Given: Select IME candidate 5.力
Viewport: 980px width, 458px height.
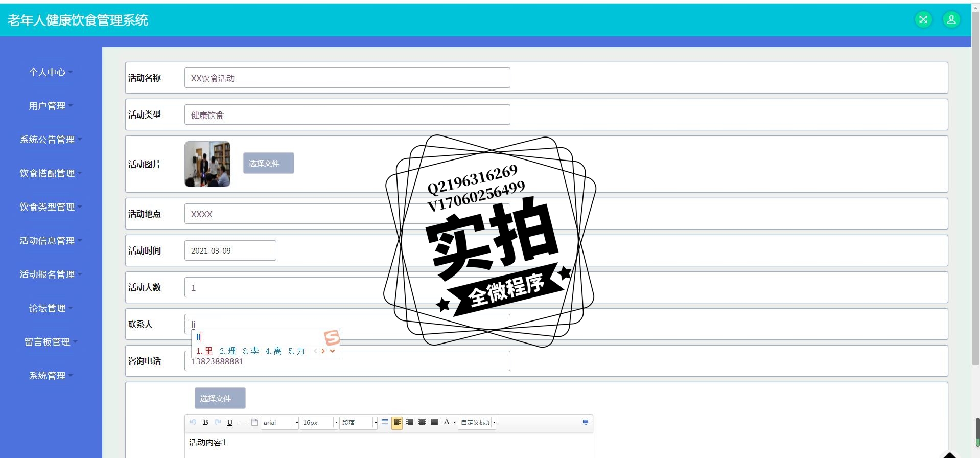Looking at the screenshot, I should point(296,351).
